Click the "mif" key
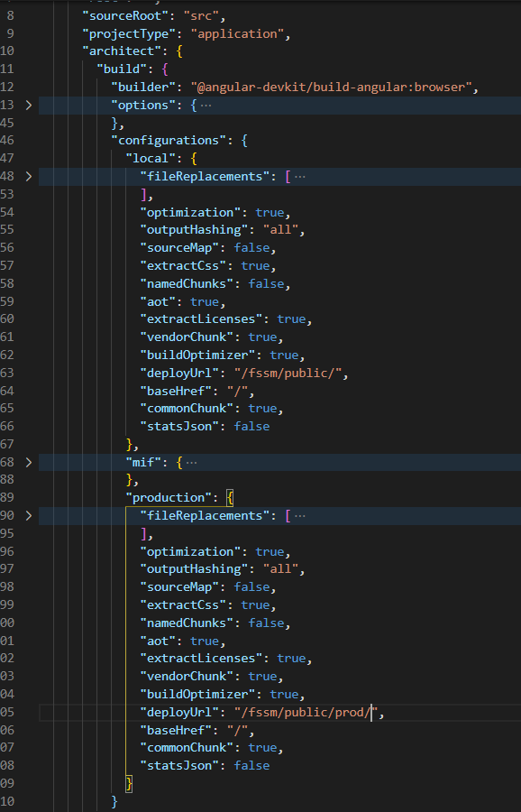The image size is (521, 812). point(144,462)
